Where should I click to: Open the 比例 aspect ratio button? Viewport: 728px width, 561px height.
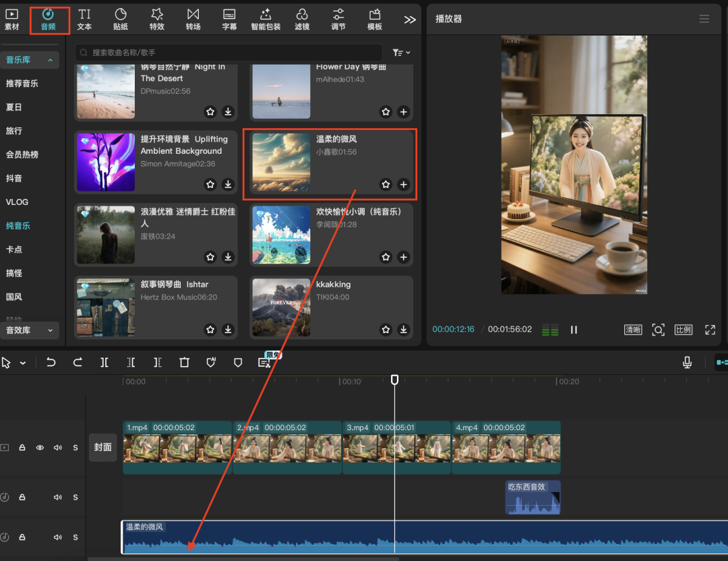click(x=683, y=330)
